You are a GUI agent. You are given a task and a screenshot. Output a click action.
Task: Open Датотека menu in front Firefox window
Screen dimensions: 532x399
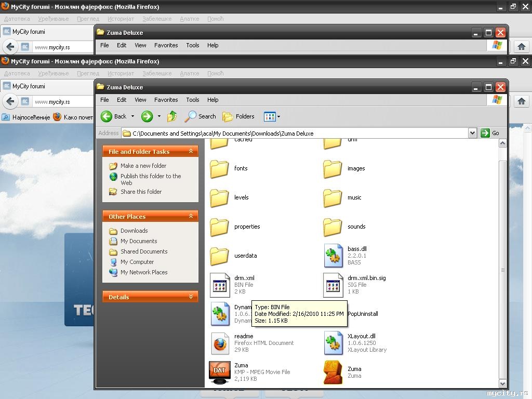(x=17, y=73)
